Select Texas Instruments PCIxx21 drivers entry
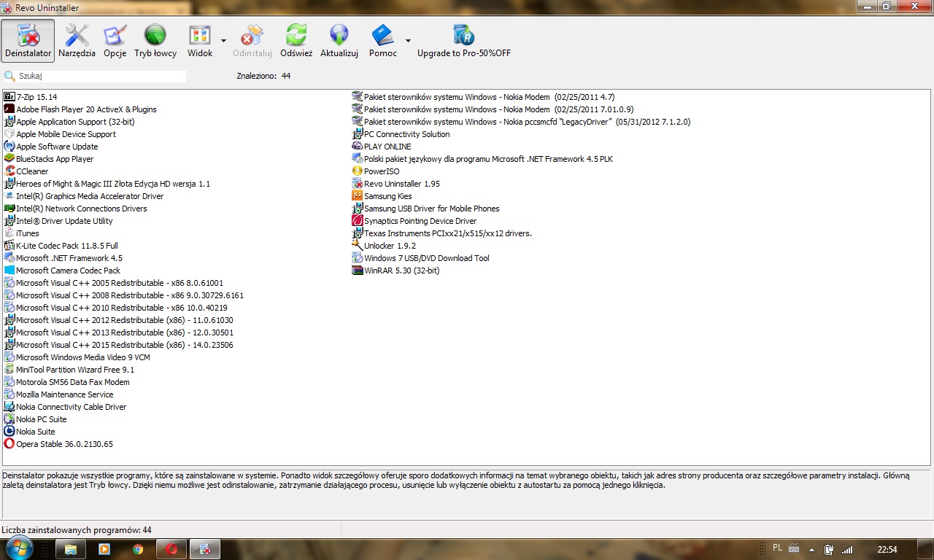 448,233
